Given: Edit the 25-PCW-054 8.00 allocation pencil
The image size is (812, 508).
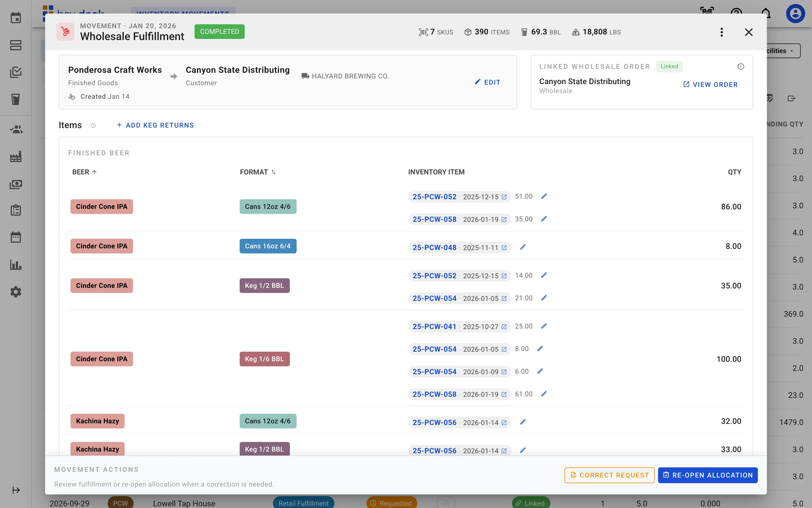Looking at the screenshot, I should tap(540, 349).
